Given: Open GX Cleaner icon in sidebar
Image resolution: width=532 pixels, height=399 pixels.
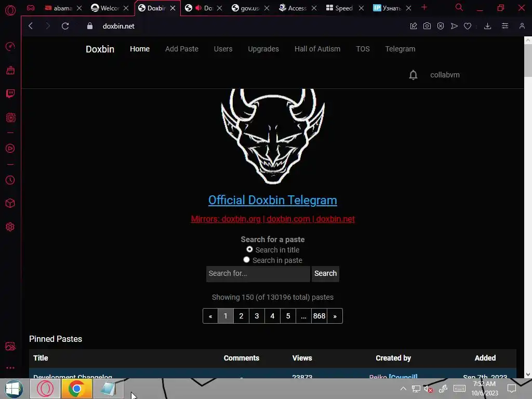Looking at the screenshot, I should tap(10, 70).
